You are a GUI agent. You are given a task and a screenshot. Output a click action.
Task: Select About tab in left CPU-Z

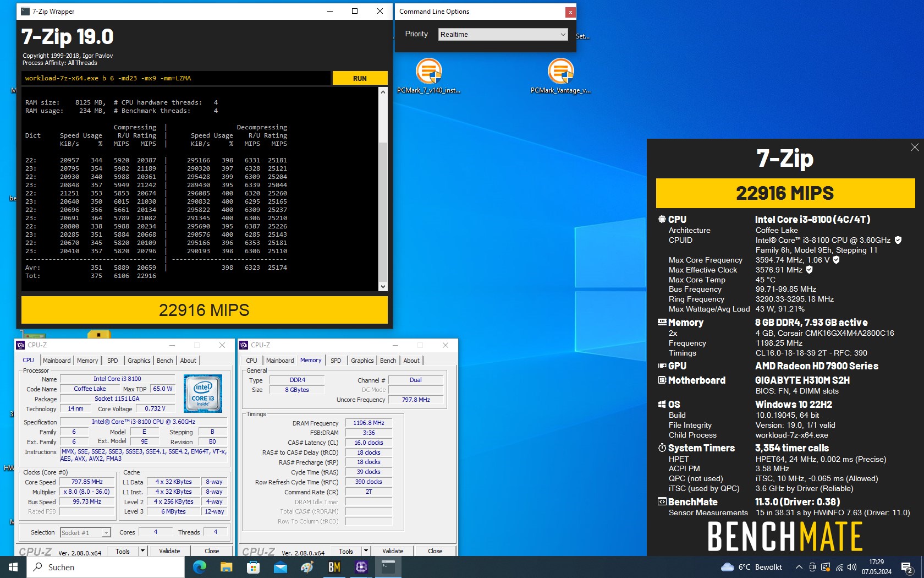[x=188, y=361]
